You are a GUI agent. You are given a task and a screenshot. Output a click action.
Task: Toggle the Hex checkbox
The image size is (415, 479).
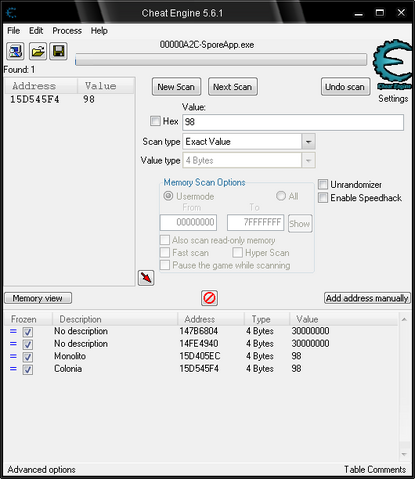[155, 121]
